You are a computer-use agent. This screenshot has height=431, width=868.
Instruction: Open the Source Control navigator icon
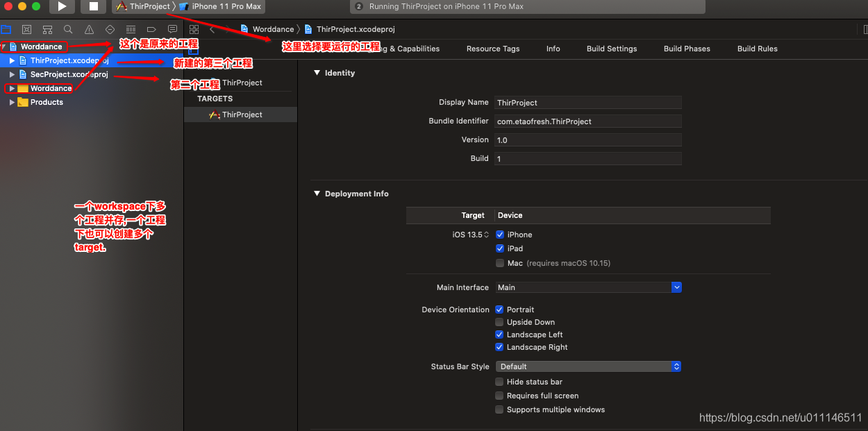pos(26,29)
